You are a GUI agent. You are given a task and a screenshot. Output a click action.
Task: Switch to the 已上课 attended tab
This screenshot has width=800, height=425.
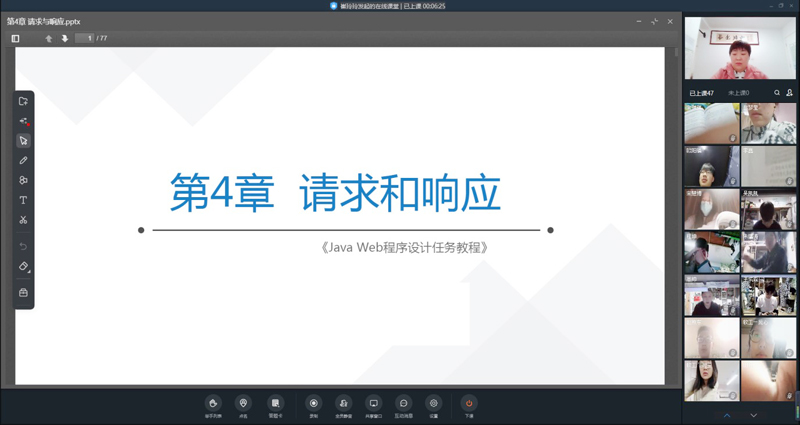[x=700, y=93]
